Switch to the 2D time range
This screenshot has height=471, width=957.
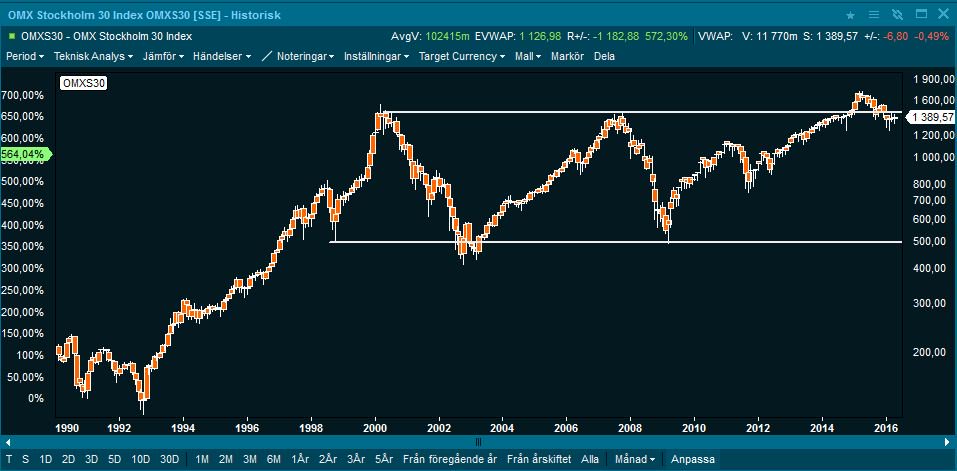[x=68, y=459]
